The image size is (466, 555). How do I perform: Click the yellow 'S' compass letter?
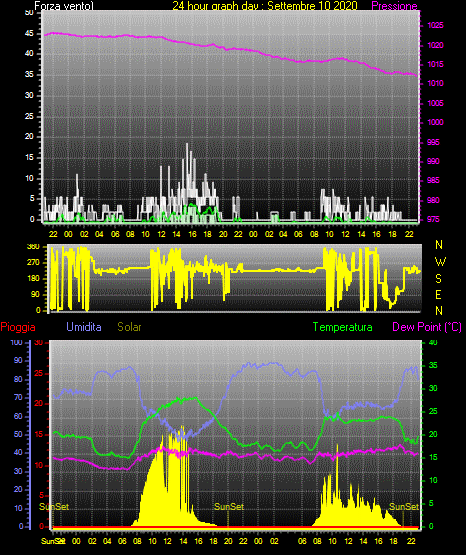pos(438,279)
